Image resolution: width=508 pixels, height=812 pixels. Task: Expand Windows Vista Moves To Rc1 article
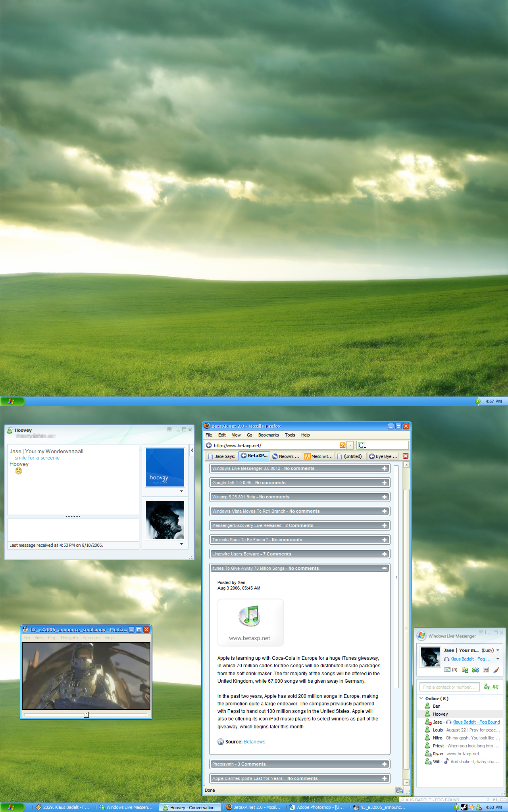pyautogui.click(x=384, y=511)
